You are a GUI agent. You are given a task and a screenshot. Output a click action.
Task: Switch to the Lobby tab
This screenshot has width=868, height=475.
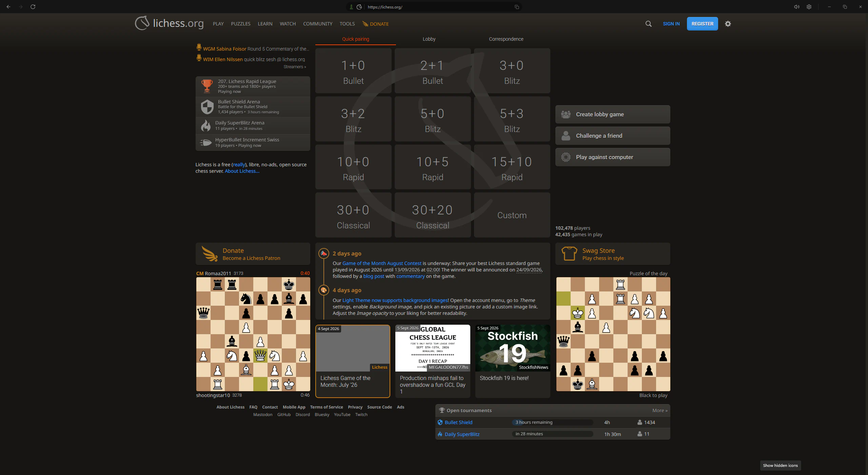click(429, 39)
